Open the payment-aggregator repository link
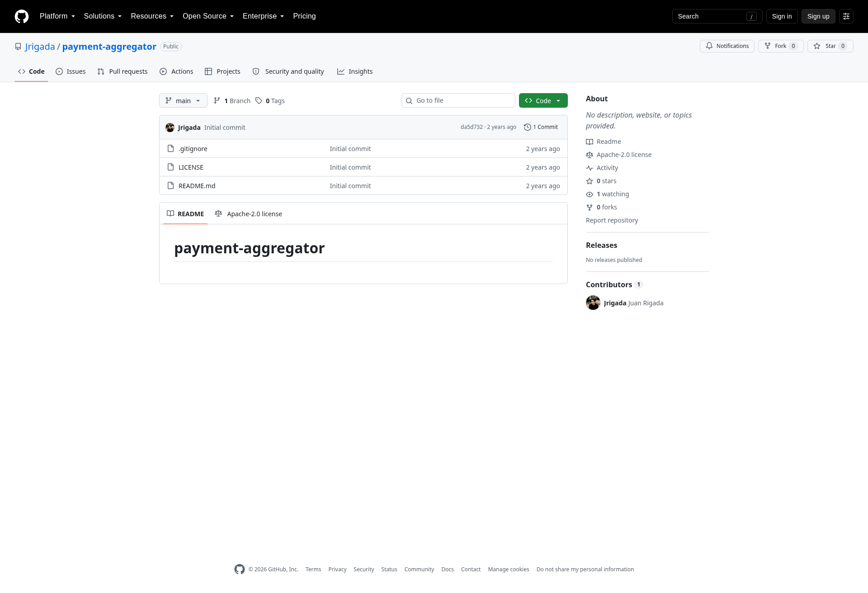This screenshot has width=868, height=593. point(109,47)
